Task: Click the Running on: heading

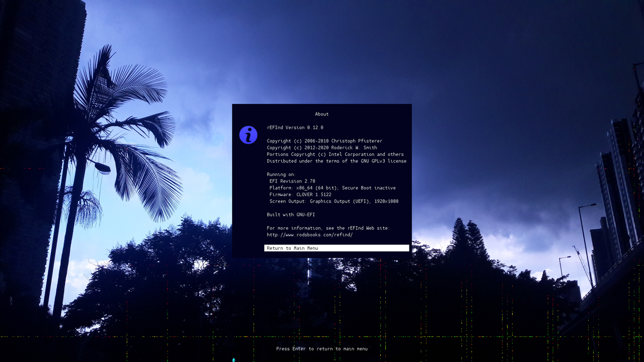Action: click(x=281, y=174)
